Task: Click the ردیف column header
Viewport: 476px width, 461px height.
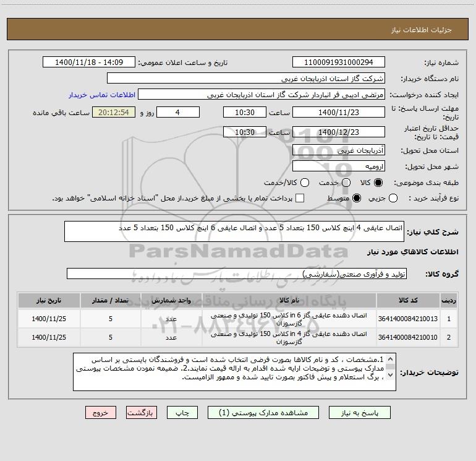Action: click(448, 300)
